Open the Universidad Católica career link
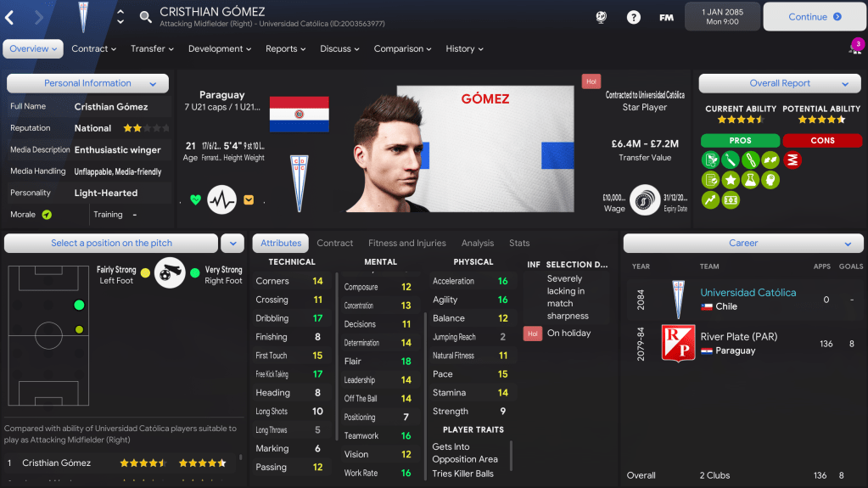The height and width of the screenshot is (488, 868). 748,293
